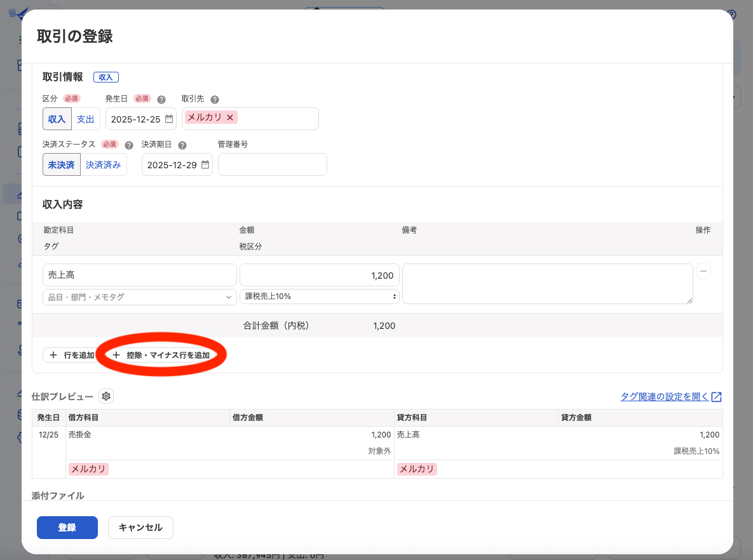Click the help icon next to 取引先
This screenshot has height=560, width=753.
[x=215, y=100]
